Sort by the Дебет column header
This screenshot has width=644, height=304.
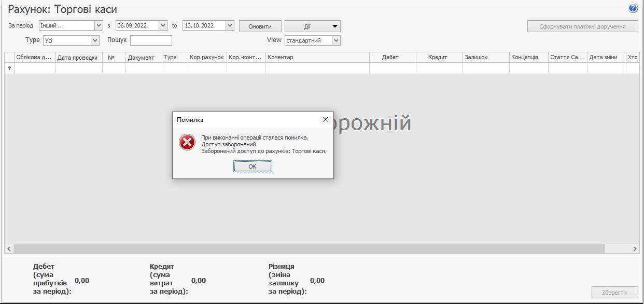click(x=390, y=58)
